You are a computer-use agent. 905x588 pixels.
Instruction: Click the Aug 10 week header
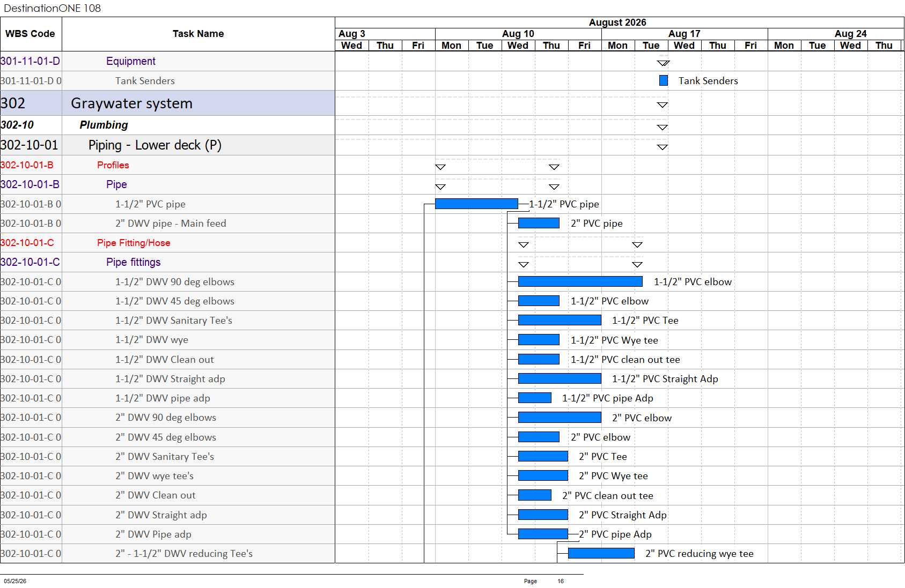[518, 34]
